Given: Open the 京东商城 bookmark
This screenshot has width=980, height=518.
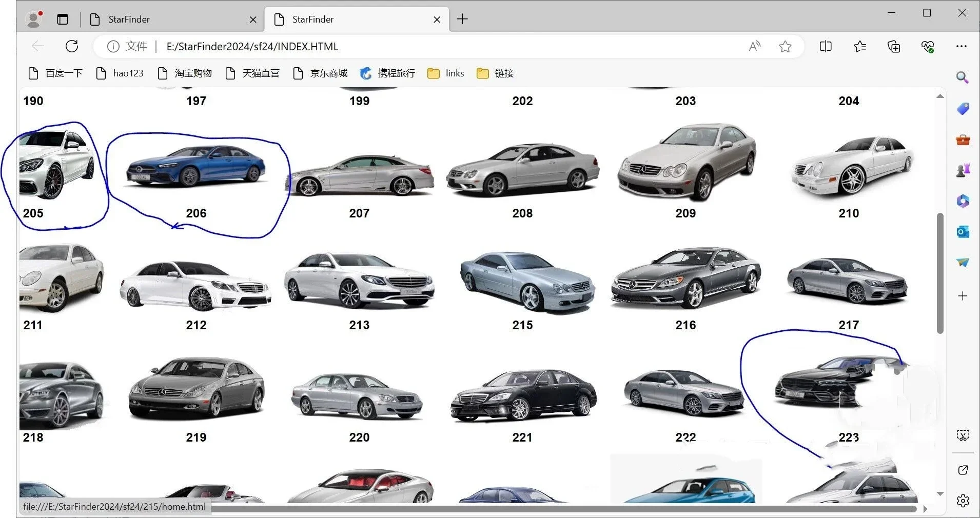Looking at the screenshot, I should (x=320, y=73).
